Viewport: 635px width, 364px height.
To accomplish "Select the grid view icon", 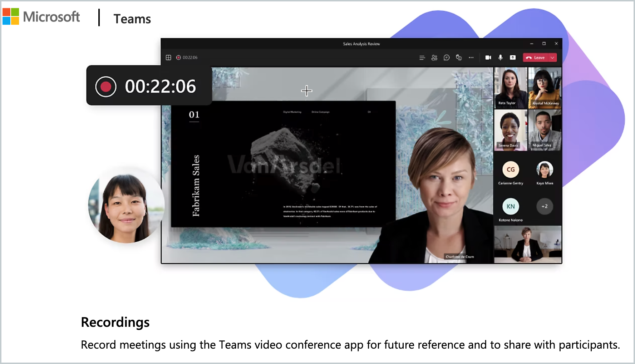I will click(168, 57).
